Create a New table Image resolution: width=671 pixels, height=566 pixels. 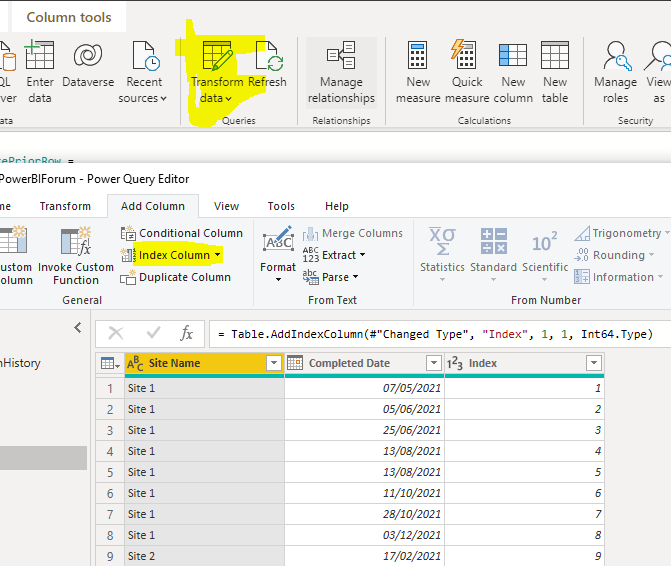[x=555, y=73]
